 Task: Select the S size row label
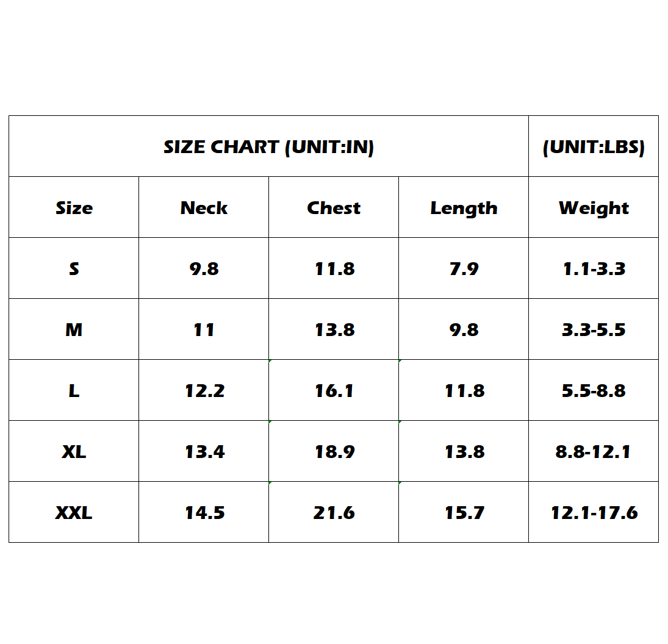pyautogui.click(x=74, y=268)
